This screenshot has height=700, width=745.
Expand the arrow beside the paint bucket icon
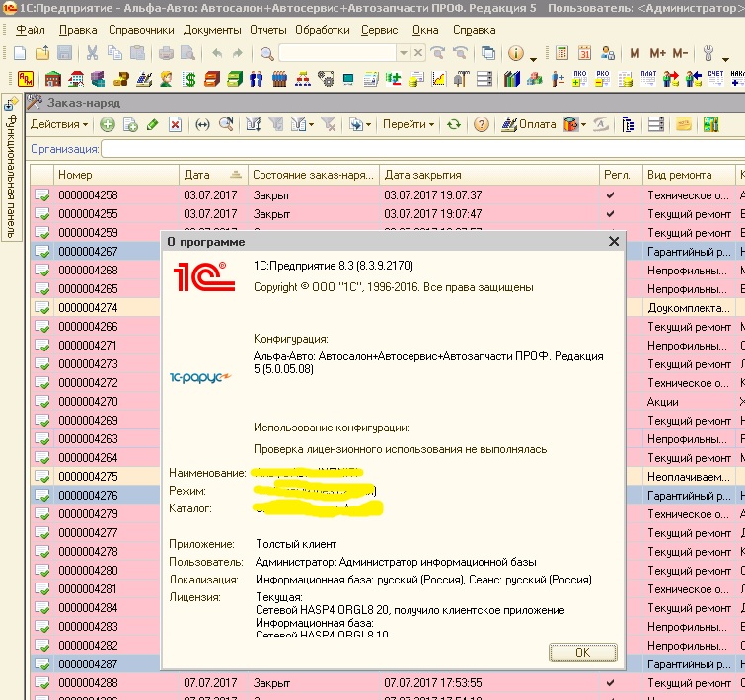[x=583, y=125]
